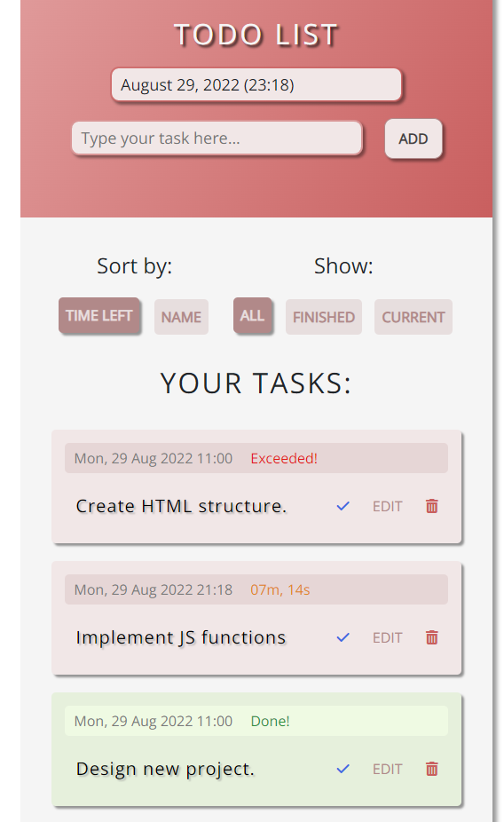Sort tasks by NAME

click(181, 317)
